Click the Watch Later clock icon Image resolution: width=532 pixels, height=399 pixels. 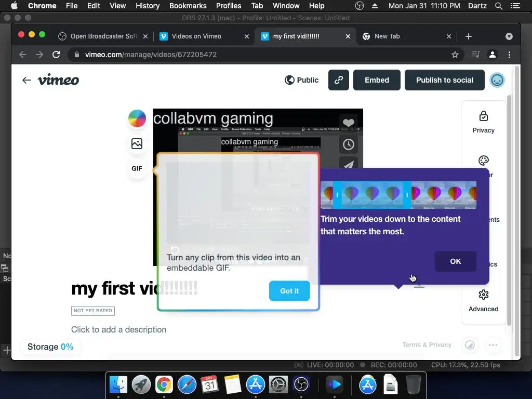coord(349,144)
